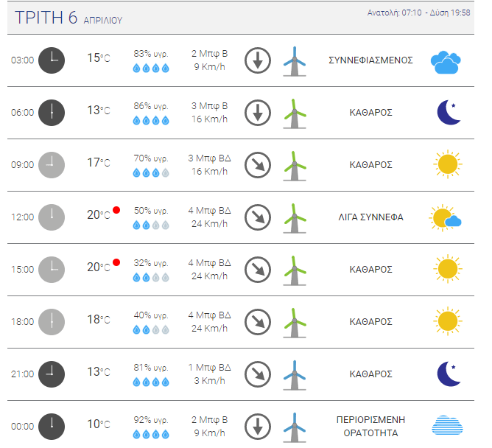Screen dimensions: 492x448
Task: Click the wind direction arrow at 03:00
Action: point(258,60)
